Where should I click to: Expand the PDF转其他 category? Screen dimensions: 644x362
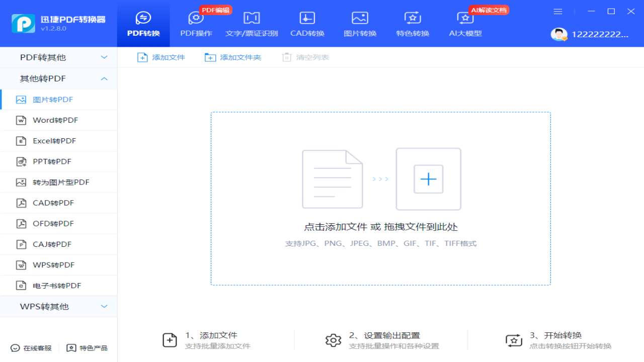[58, 57]
